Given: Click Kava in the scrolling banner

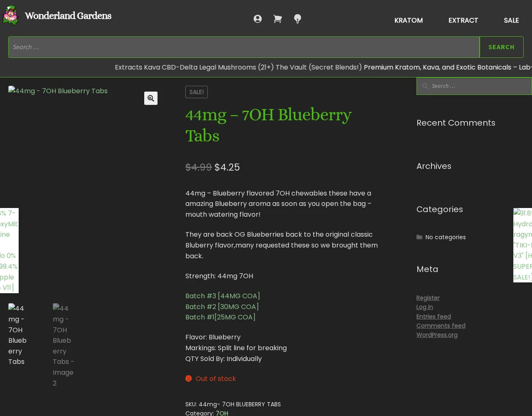Looking at the screenshot, I should pyautogui.click(x=152, y=67).
